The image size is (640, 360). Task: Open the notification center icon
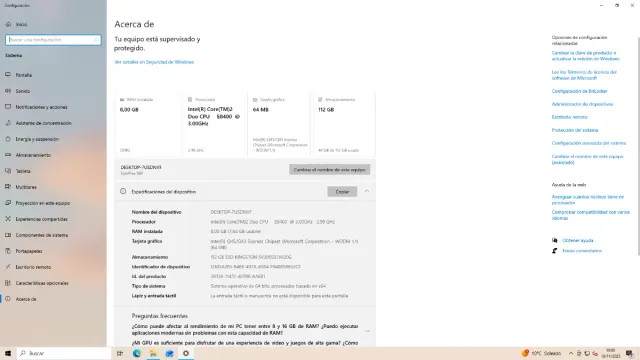[630, 353]
